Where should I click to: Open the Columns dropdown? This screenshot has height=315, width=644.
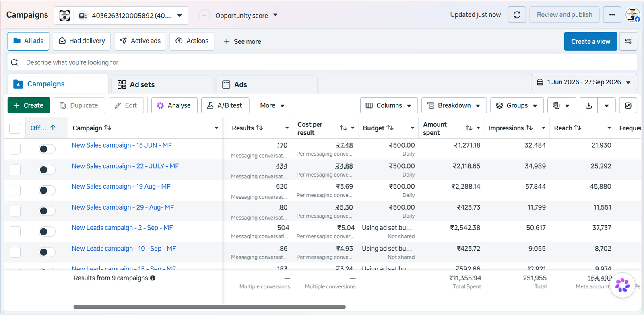click(x=389, y=105)
